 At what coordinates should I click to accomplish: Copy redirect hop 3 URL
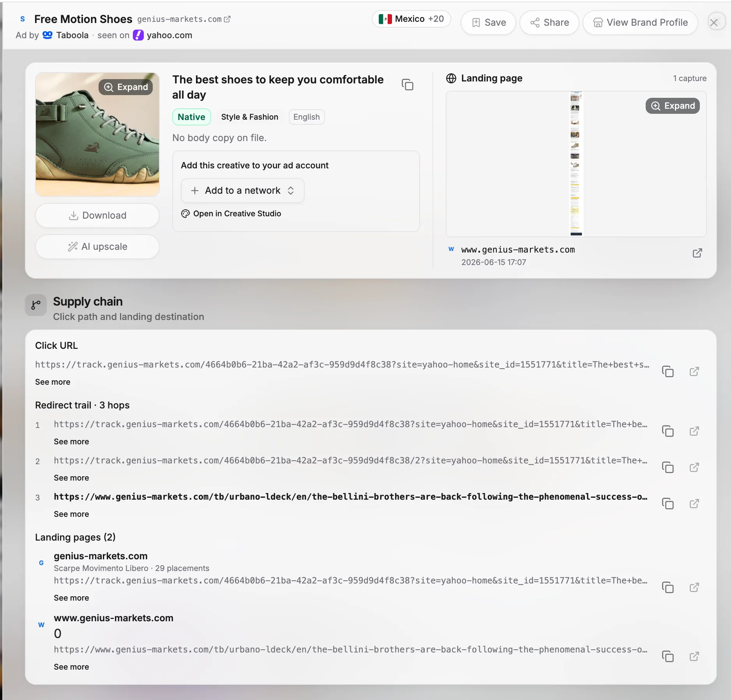coord(668,504)
